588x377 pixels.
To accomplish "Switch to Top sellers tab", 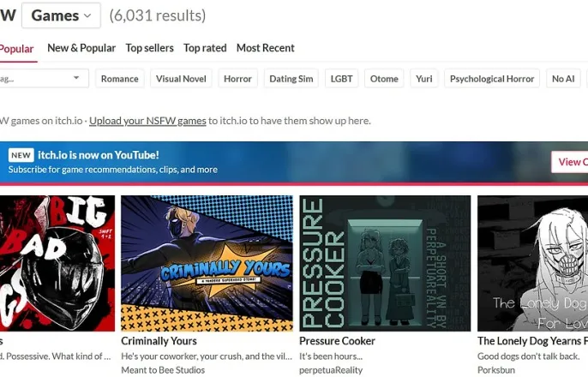I will pos(150,48).
